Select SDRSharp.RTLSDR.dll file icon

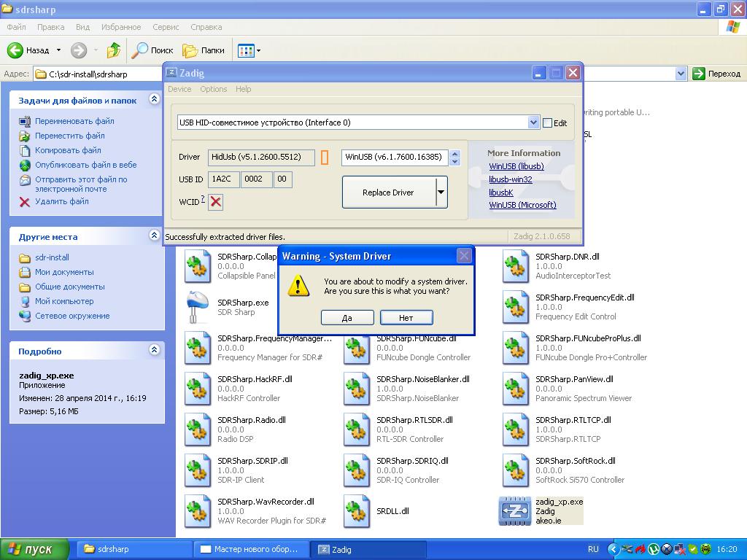356,429
